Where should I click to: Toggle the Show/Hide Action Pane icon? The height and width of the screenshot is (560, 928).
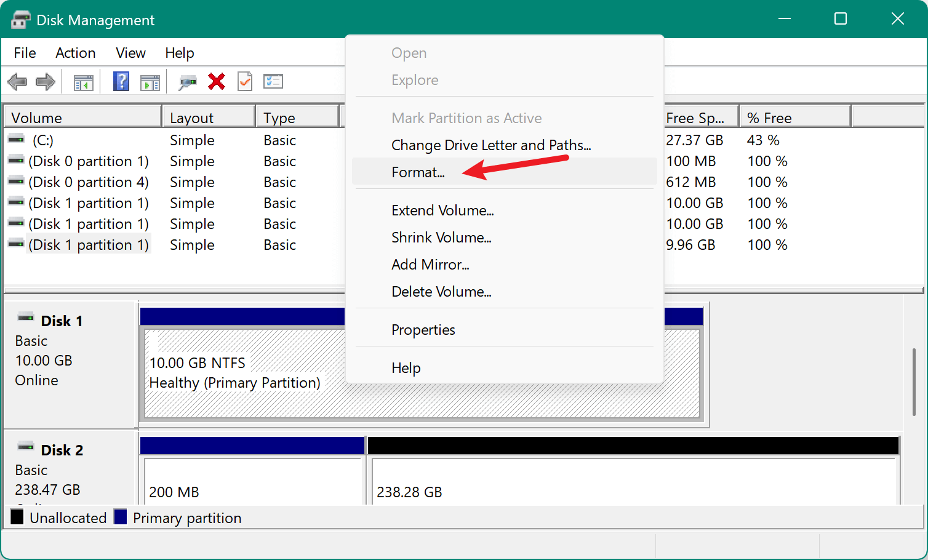pyautogui.click(x=150, y=81)
